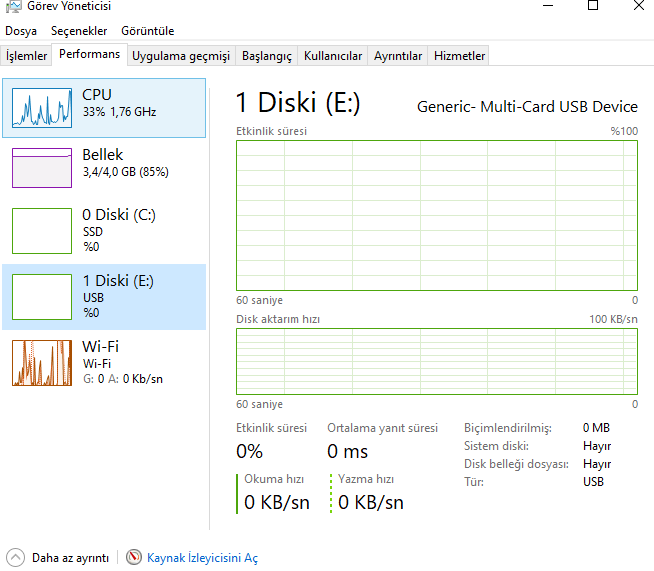This screenshot has width=654, height=571.
Task: Switch to the İşlemler tab
Action: [27, 56]
